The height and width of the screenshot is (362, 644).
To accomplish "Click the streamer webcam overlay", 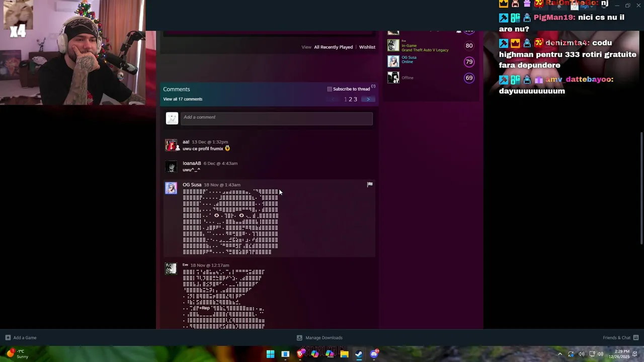I will coord(73,52).
